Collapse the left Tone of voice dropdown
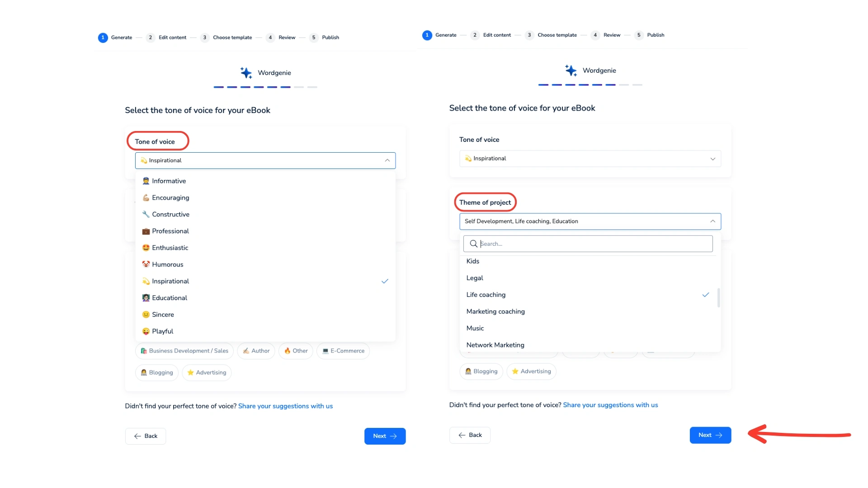Image resolution: width=868 pixels, height=488 pixels. coord(387,160)
